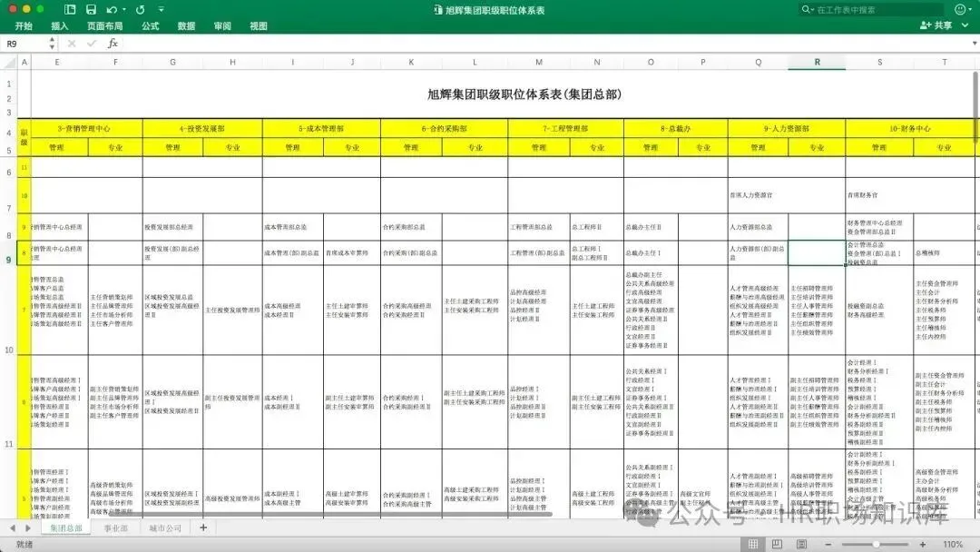Click the Redo arrow icon

click(x=140, y=9)
